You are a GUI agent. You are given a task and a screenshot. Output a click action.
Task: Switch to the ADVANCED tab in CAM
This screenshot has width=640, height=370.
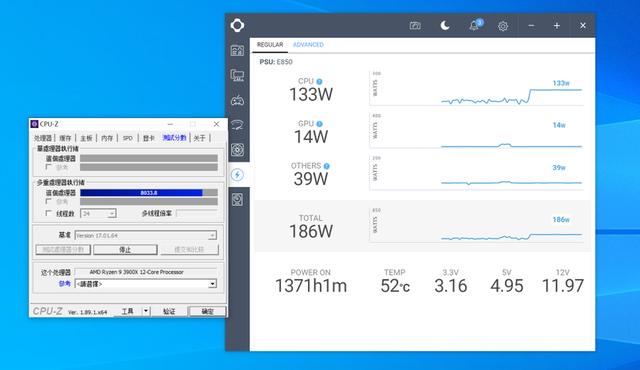[308, 44]
